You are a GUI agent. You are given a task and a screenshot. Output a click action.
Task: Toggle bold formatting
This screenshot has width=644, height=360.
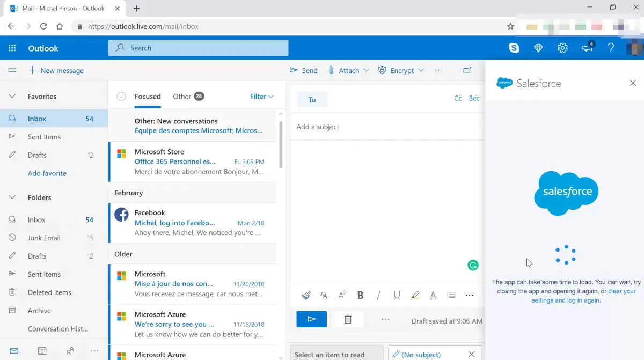[360, 295]
